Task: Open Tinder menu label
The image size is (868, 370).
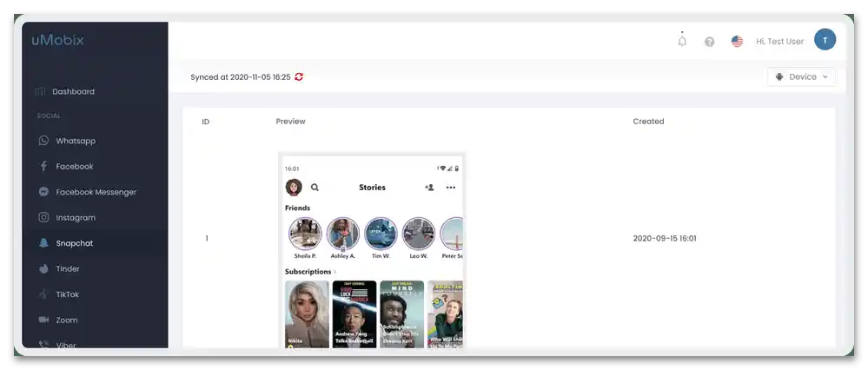Action: (68, 268)
